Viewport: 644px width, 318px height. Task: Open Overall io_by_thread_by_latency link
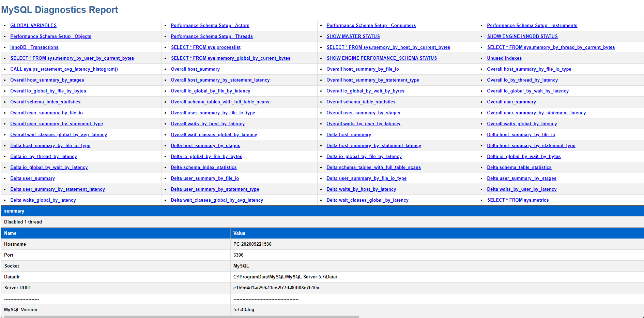[522, 80]
